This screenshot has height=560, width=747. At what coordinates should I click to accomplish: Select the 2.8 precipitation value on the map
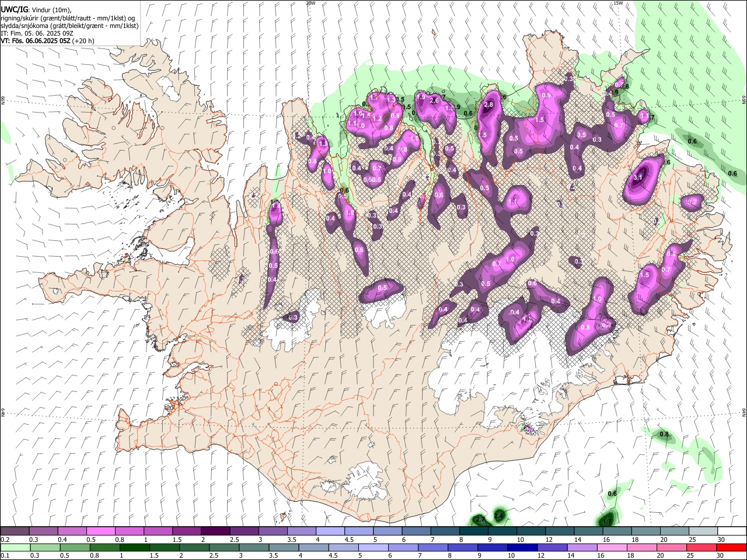[x=488, y=105]
